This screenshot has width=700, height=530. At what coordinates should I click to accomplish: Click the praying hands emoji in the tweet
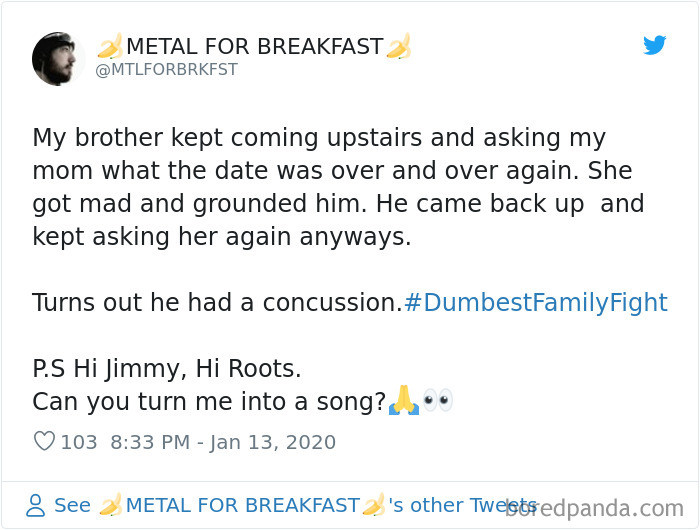[404, 401]
